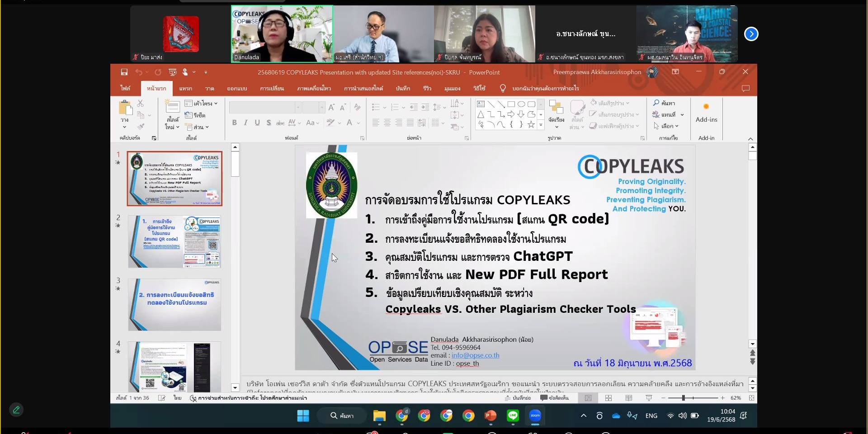Switch to the Transitions (การเปลี่ยน) tab
The width and height of the screenshot is (868, 434).
point(272,88)
